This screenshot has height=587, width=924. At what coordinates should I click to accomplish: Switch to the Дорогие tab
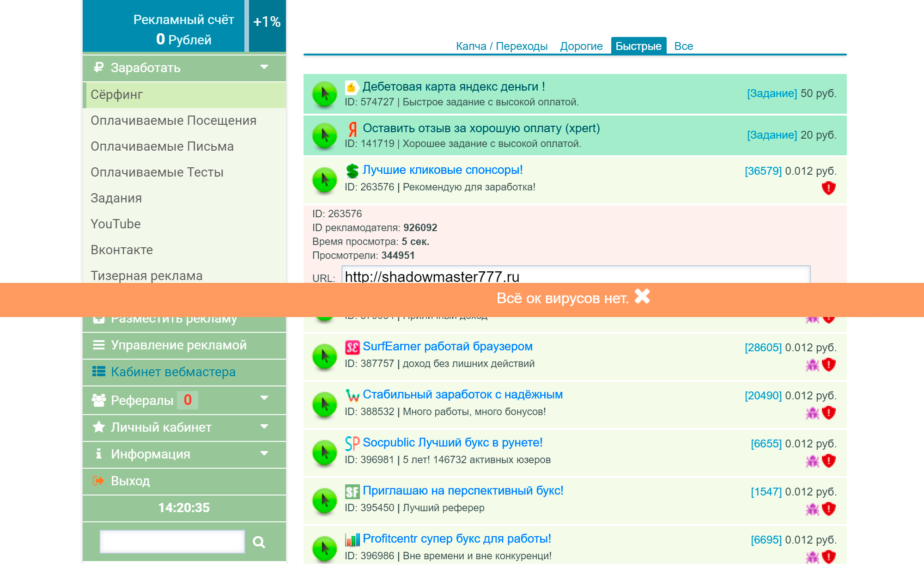click(x=581, y=46)
